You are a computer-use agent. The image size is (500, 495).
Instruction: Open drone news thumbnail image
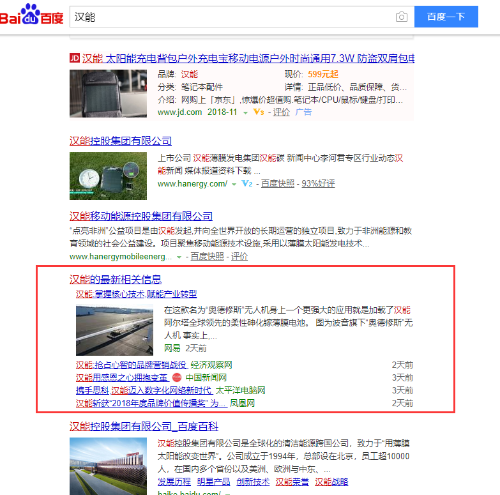point(114,330)
